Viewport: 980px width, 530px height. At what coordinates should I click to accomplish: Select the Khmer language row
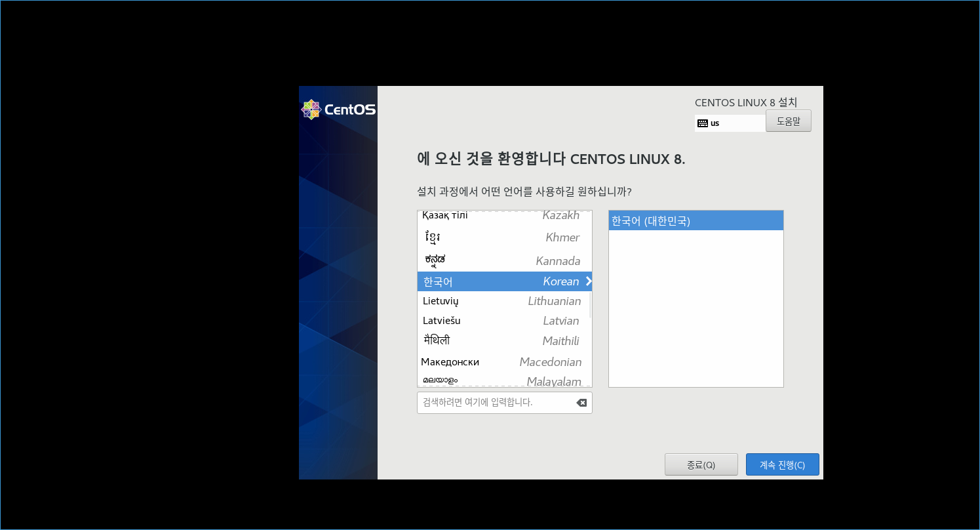[x=505, y=237]
